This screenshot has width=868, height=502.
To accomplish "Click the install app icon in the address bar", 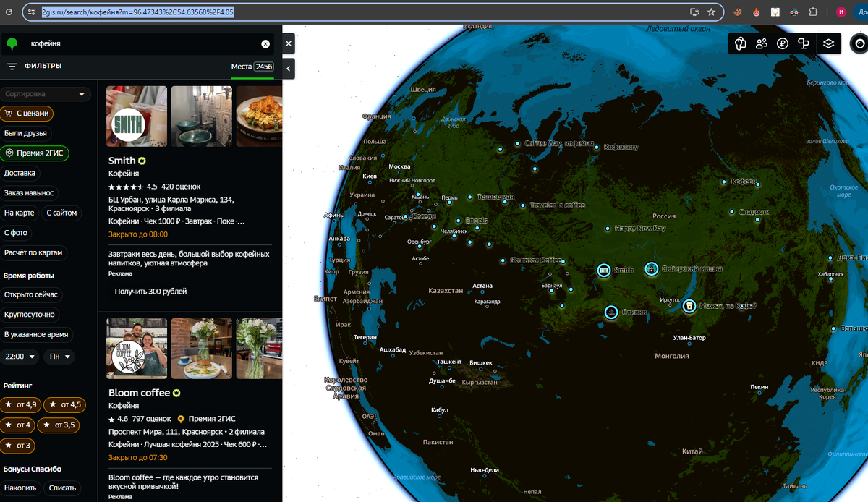I will point(694,12).
